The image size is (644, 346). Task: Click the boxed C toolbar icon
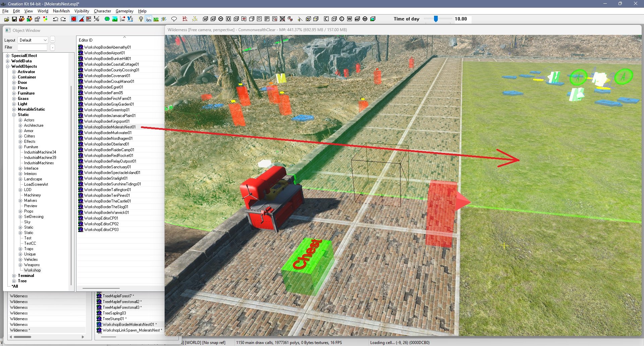coord(326,19)
